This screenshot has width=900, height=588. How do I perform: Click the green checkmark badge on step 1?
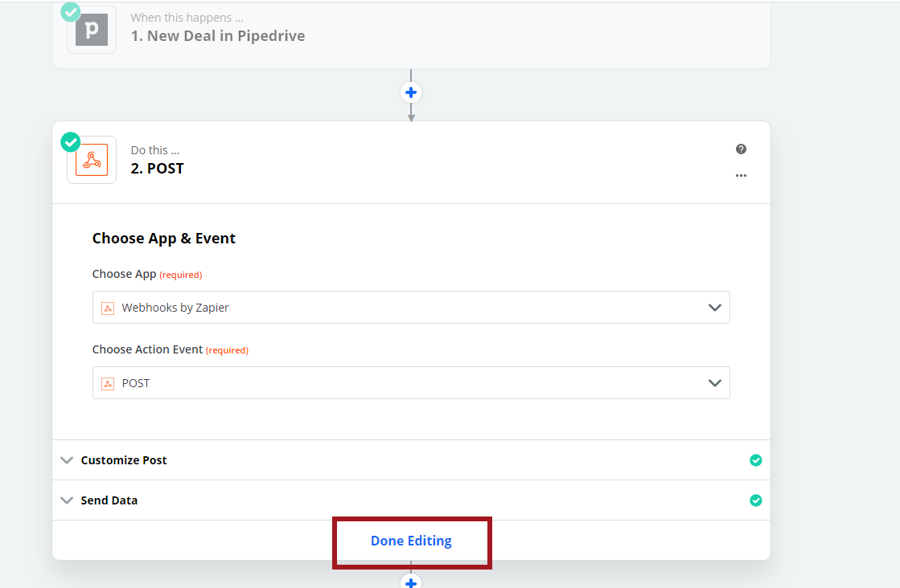70,11
